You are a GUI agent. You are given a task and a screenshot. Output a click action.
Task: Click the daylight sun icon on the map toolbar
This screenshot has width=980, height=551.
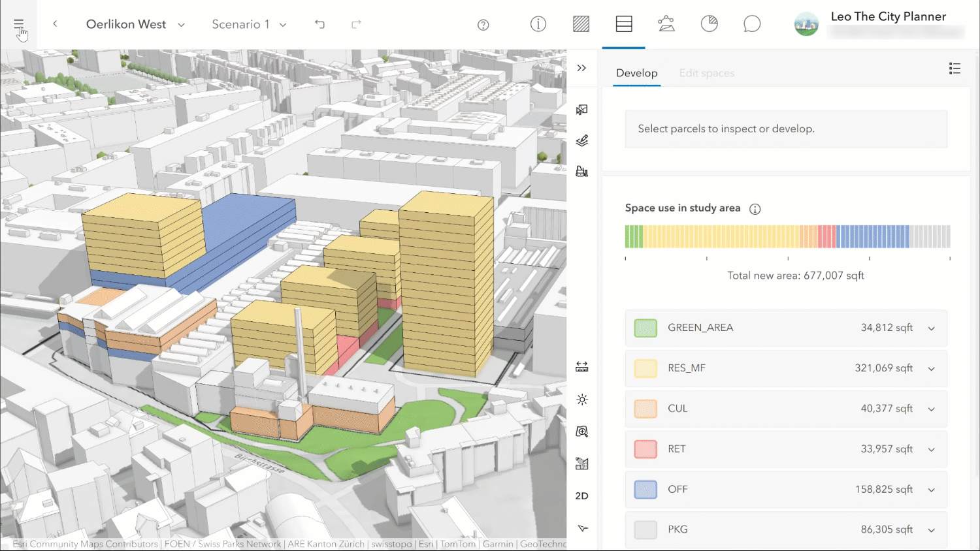pyautogui.click(x=581, y=400)
